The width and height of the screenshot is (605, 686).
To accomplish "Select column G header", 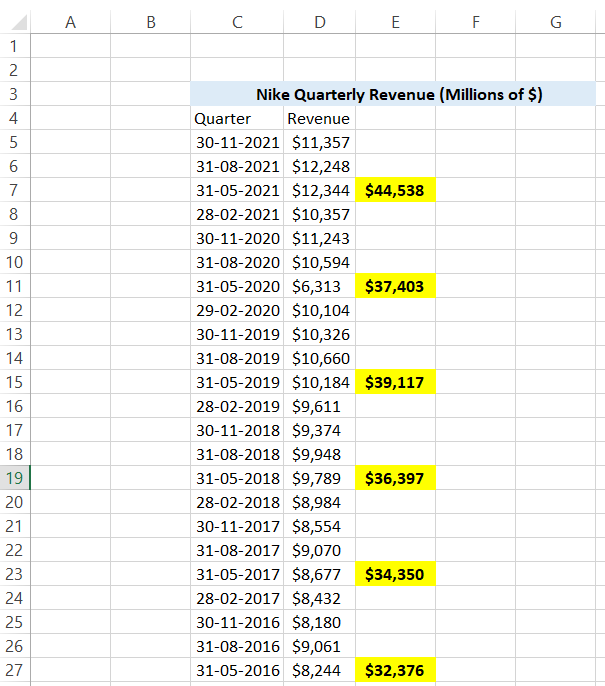I will coord(556,22).
